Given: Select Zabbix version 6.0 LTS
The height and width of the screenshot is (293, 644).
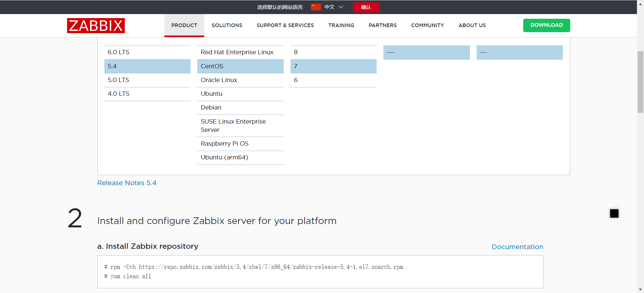Looking at the screenshot, I should coord(147,53).
